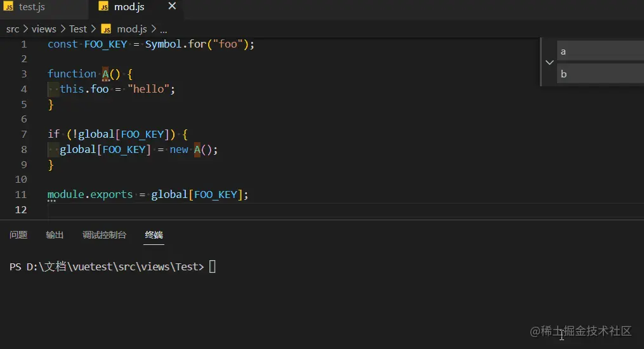Image resolution: width=644 pixels, height=349 pixels.
Task: Open the 输出 panel tab
Action: pos(55,235)
